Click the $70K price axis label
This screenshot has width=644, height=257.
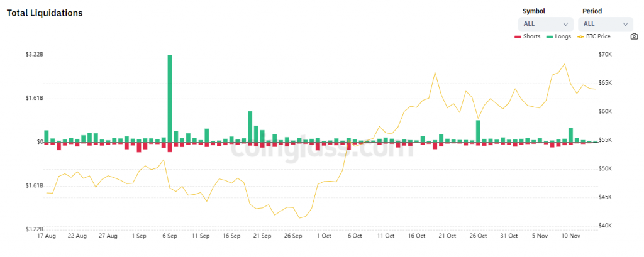606,55
